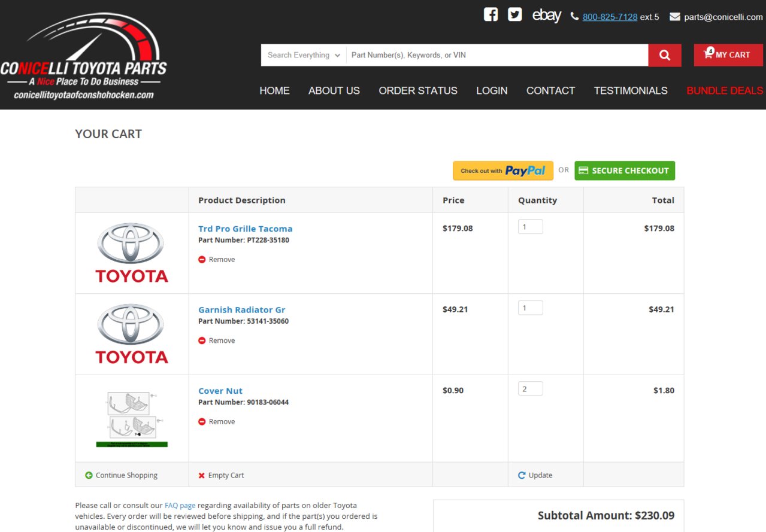The width and height of the screenshot is (766, 532).
Task: Click parts@conicelli.com email address
Action: pyautogui.click(x=723, y=17)
